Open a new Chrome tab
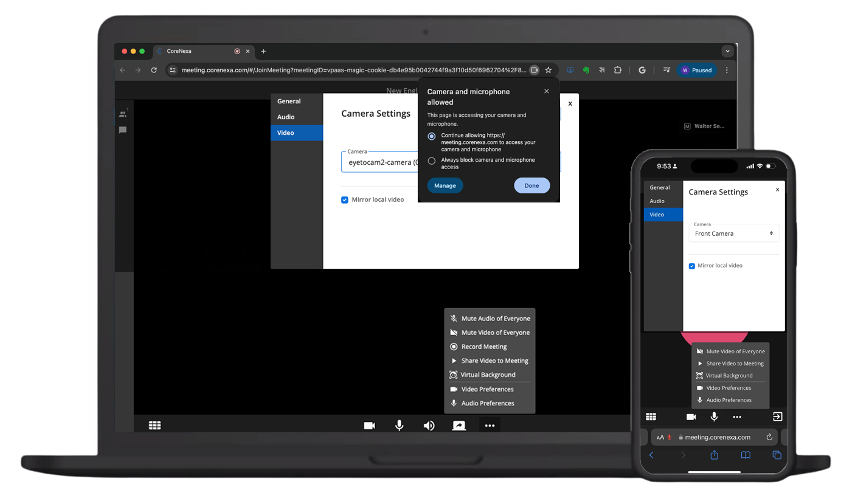 263,52
